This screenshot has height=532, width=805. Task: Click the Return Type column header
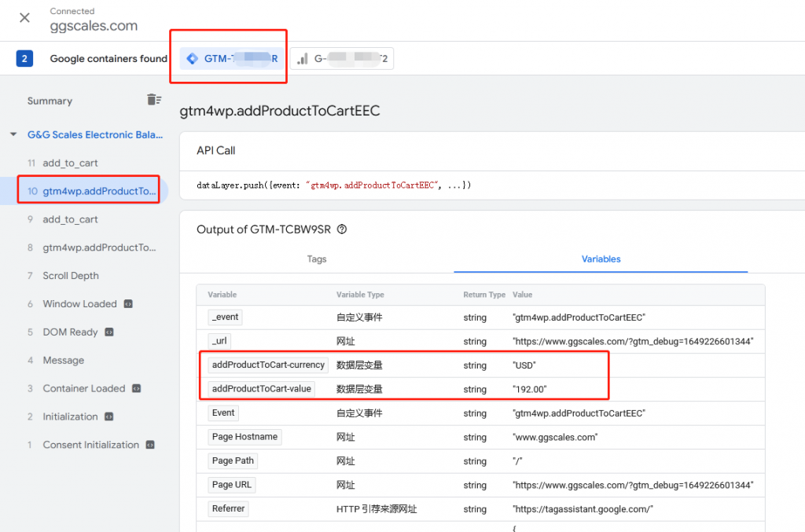[484, 295]
